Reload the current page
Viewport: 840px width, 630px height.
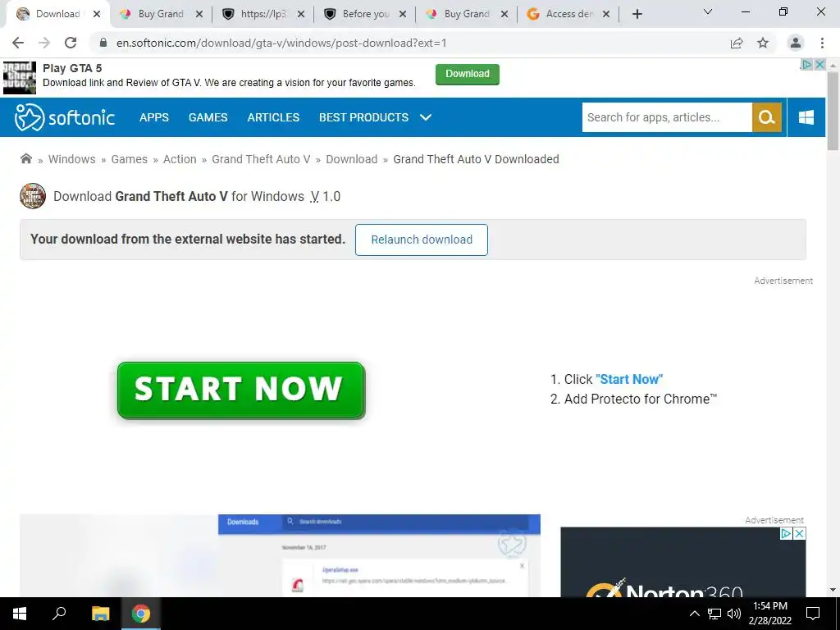[x=71, y=43]
